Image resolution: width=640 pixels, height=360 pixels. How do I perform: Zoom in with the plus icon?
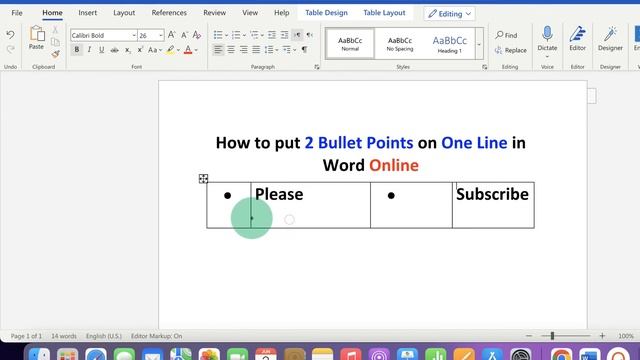[x=602, y=336]
